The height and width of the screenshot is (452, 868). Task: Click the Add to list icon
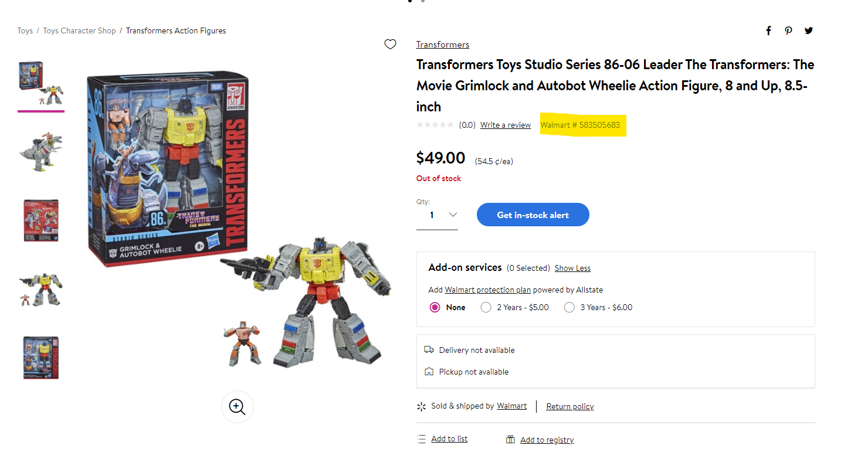coord(421,439)
